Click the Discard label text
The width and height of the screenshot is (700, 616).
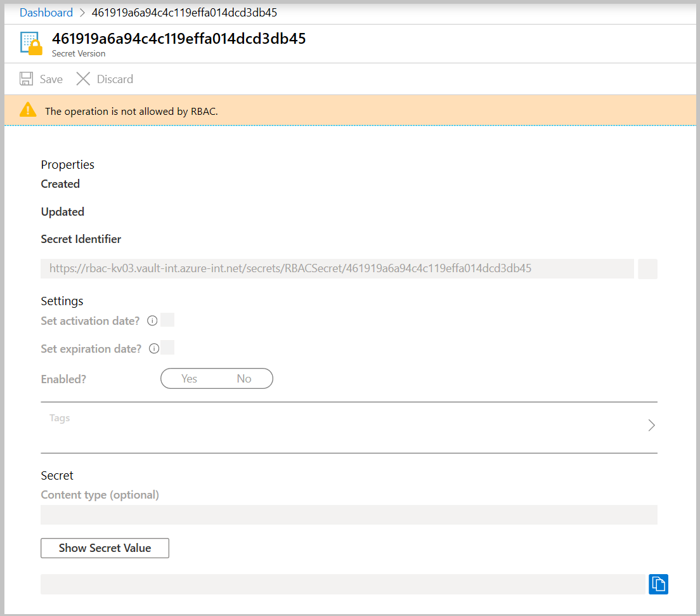[115, 79]
